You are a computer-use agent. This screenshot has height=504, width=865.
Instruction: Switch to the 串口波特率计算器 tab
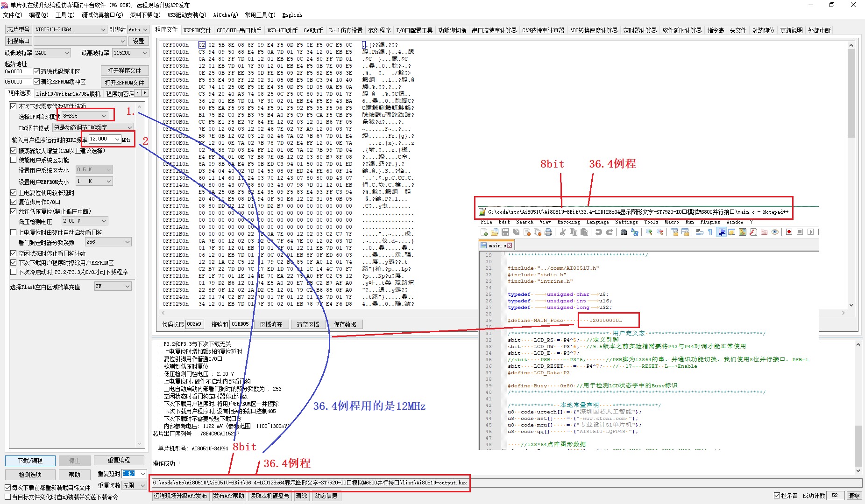(x=494, y=30)
